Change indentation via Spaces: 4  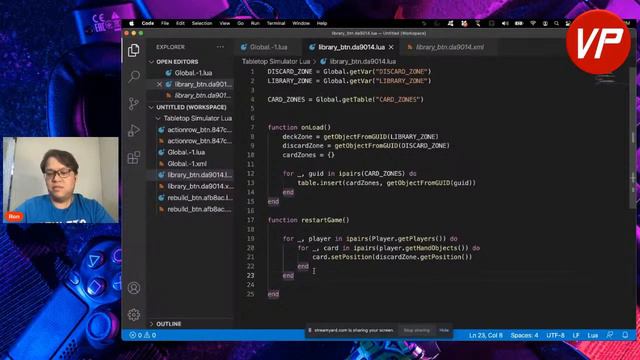tap(524, 336)
